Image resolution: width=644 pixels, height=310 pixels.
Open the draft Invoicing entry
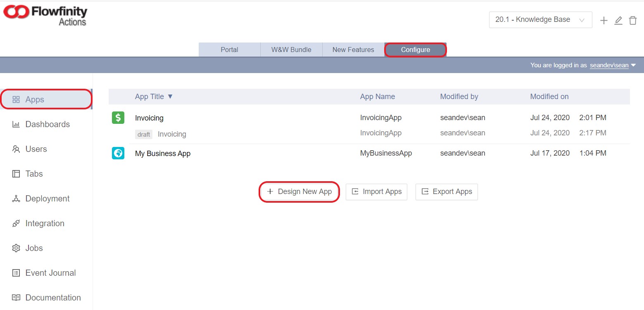click(x=172, y=134)
